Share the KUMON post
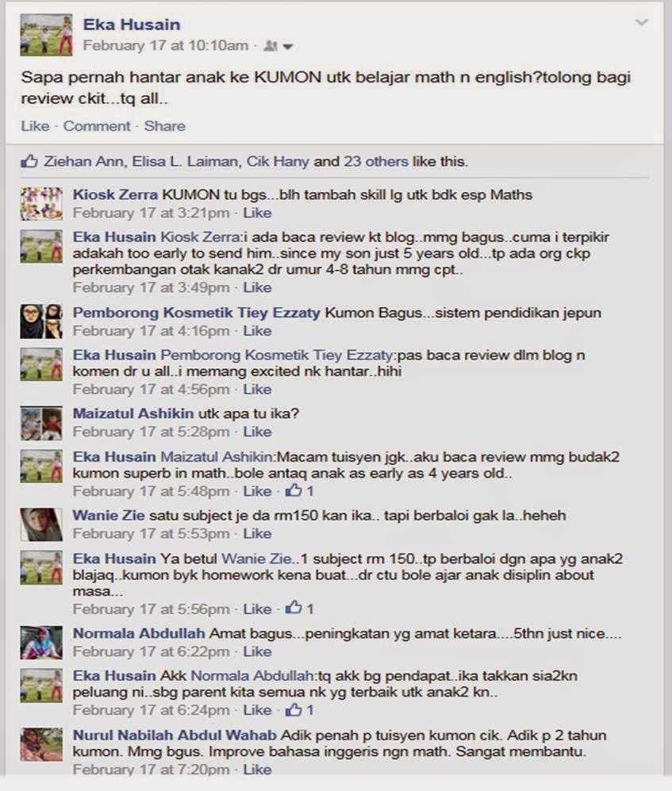This screenshot has height=791, width=672. click(x=165, y=126)
